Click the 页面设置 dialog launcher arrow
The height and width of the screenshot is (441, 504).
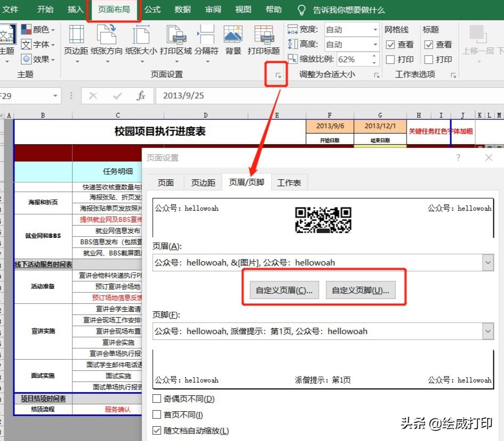point(276,75)
